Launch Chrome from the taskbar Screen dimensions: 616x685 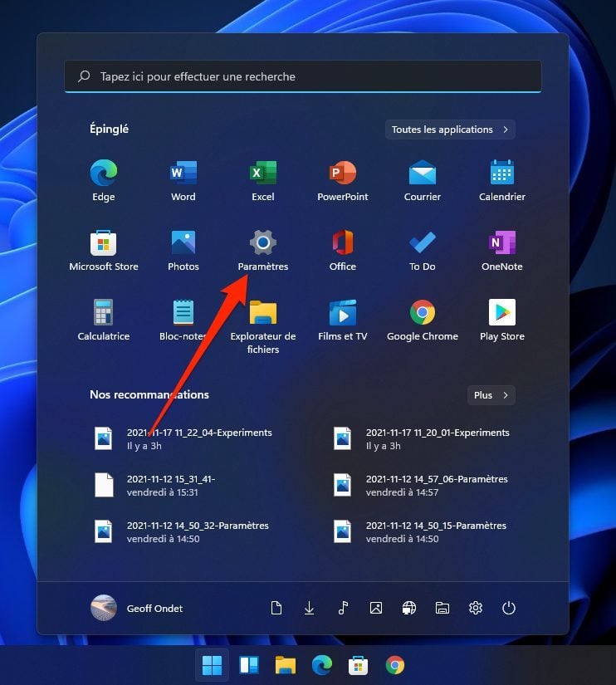[395, 665]
